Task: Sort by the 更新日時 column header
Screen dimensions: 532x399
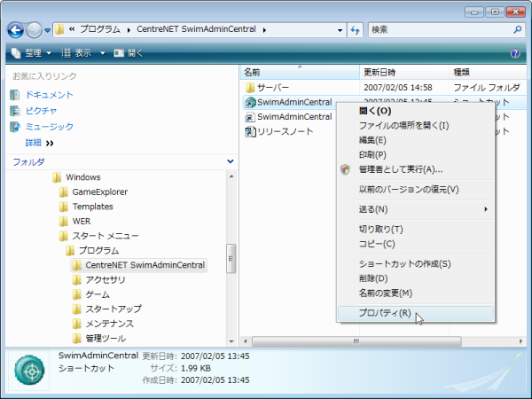Action: [404, 73]
